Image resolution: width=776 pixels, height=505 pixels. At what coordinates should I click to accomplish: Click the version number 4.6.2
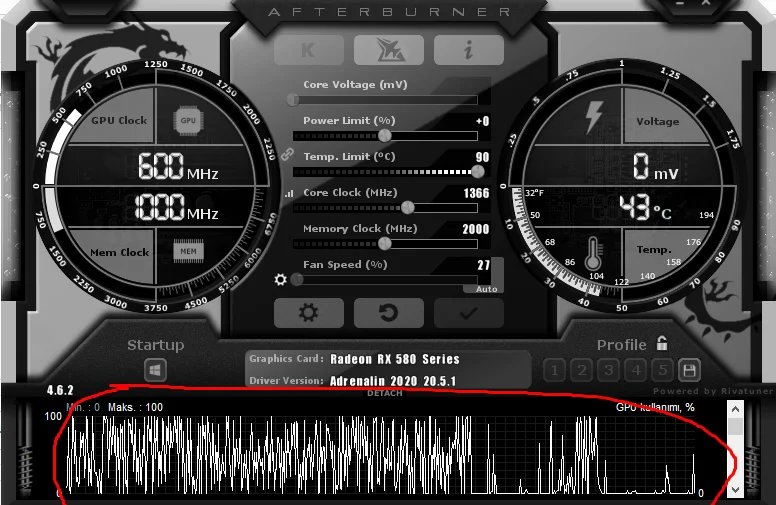coord(60,390)
